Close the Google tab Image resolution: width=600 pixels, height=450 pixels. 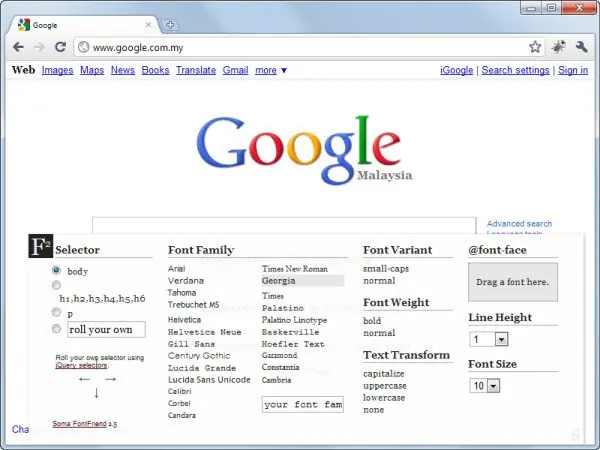[148, 25]
